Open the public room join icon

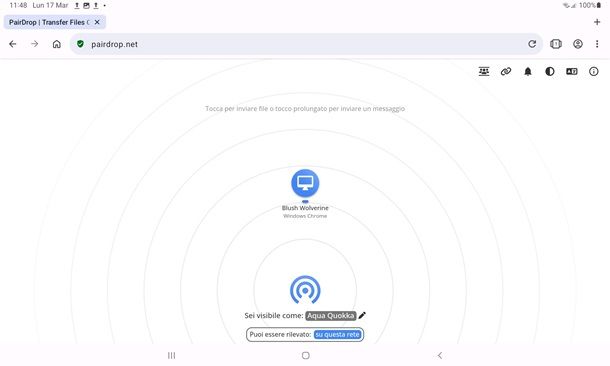point(484,72)
